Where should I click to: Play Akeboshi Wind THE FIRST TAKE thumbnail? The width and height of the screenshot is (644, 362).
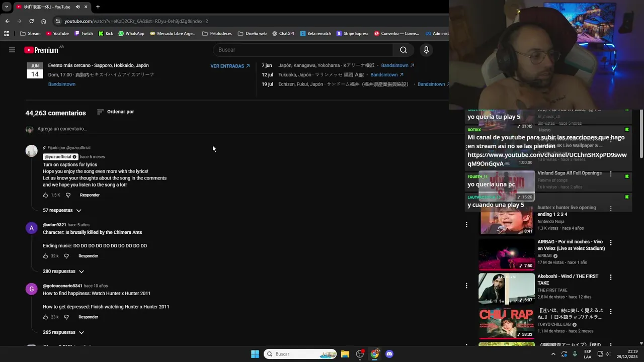(x=507, y=289)
